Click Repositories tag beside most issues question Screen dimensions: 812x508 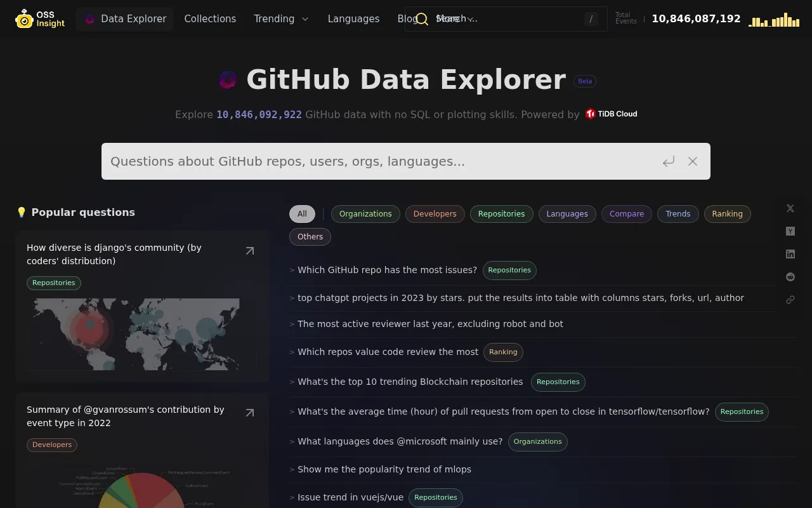[509, 271]
